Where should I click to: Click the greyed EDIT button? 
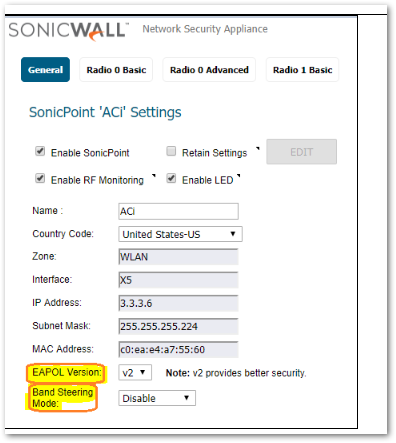pyautogui.click(x=301, y=152)
